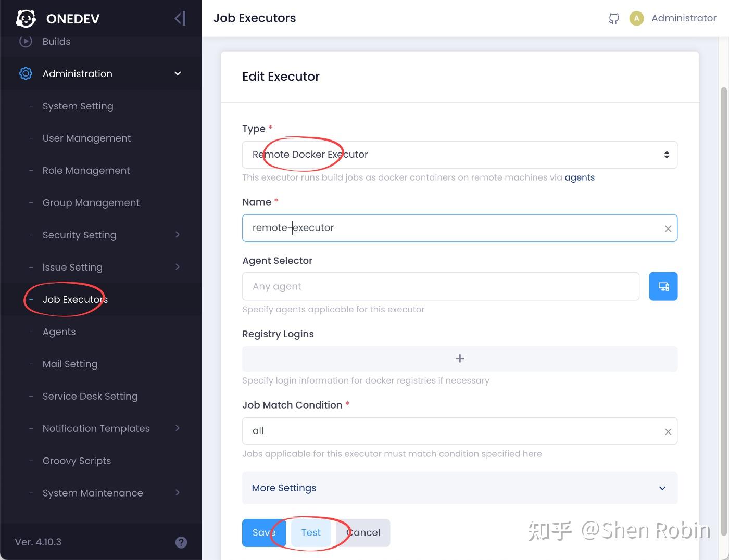Open the GitHub icon in the top bar
The image size is (729, 560).
(613, 18)
